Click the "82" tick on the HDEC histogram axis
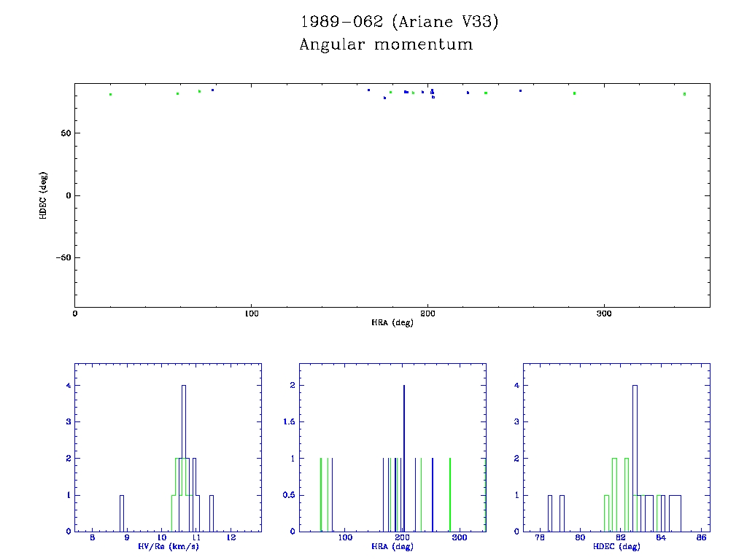The width and height of the screenshot is (747, 560). [620, 537]
